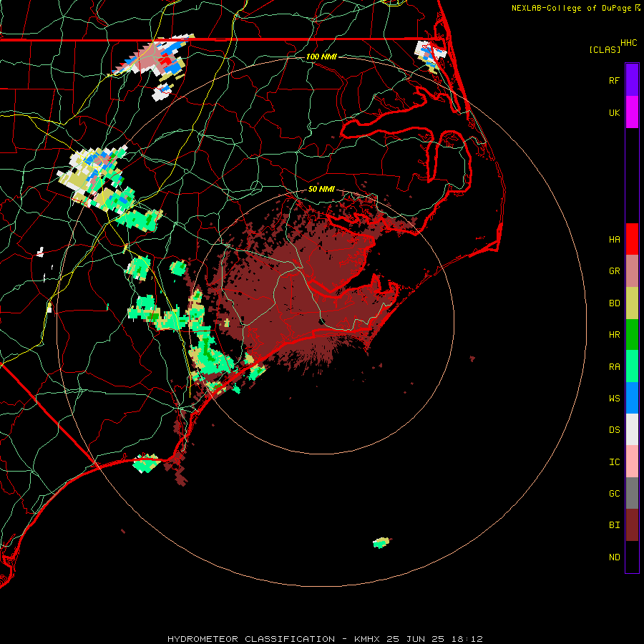Click the NEXLAB-College of DuPage credit text
Viewport: 644px width, 644px height.
point(571,8)
